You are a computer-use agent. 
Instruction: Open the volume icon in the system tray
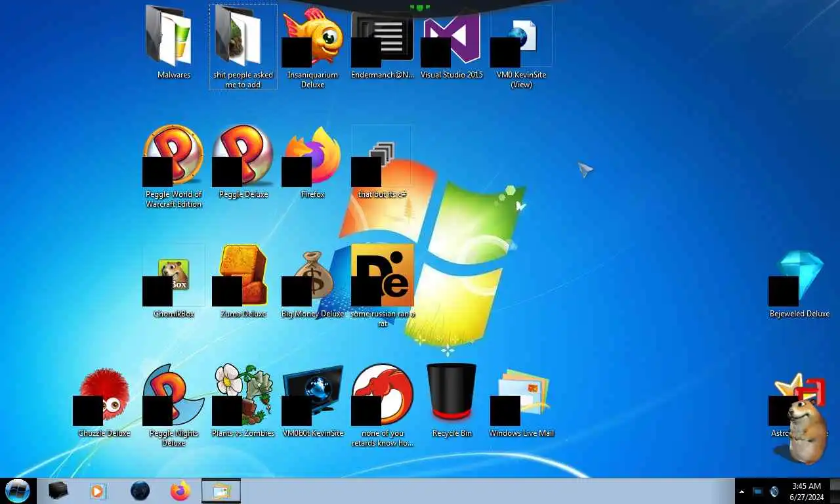click(774, 492)
